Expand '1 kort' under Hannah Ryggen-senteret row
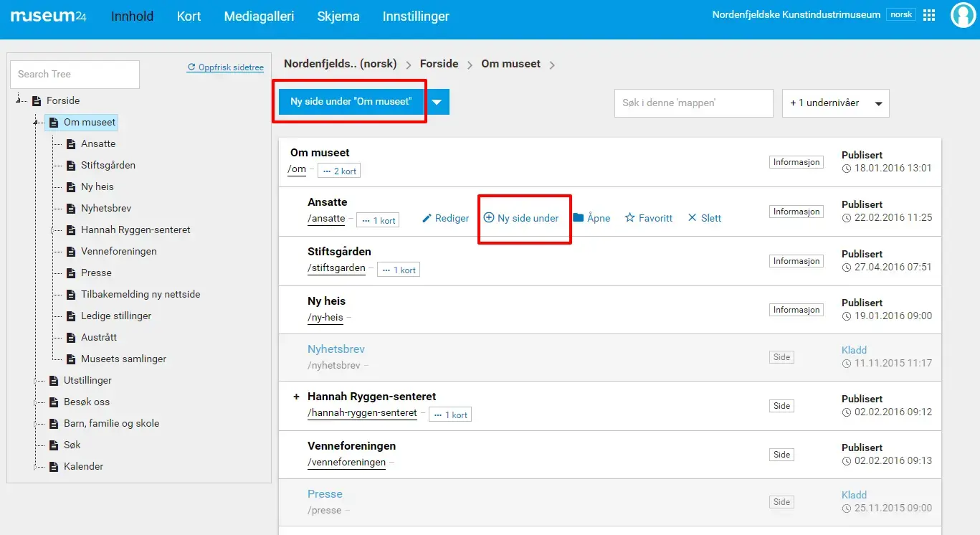Image resolution: width=980 pixels, height=535 pixels. click(450, 415)
